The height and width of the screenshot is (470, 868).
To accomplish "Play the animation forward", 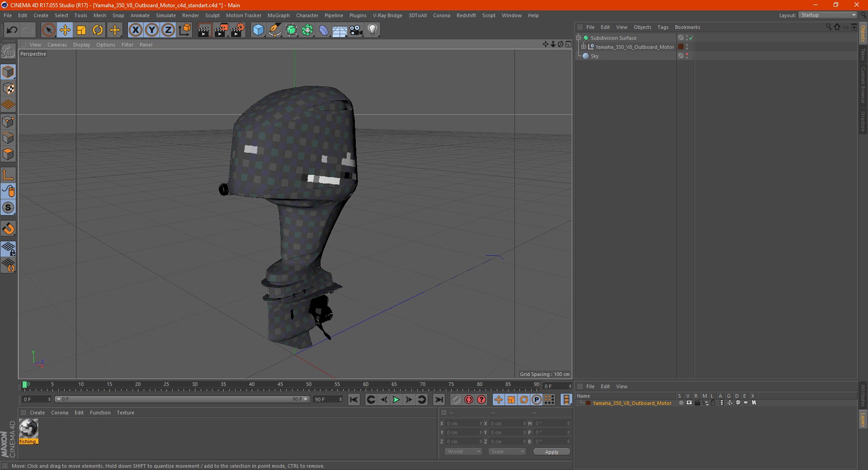I will tap(396, 399).
